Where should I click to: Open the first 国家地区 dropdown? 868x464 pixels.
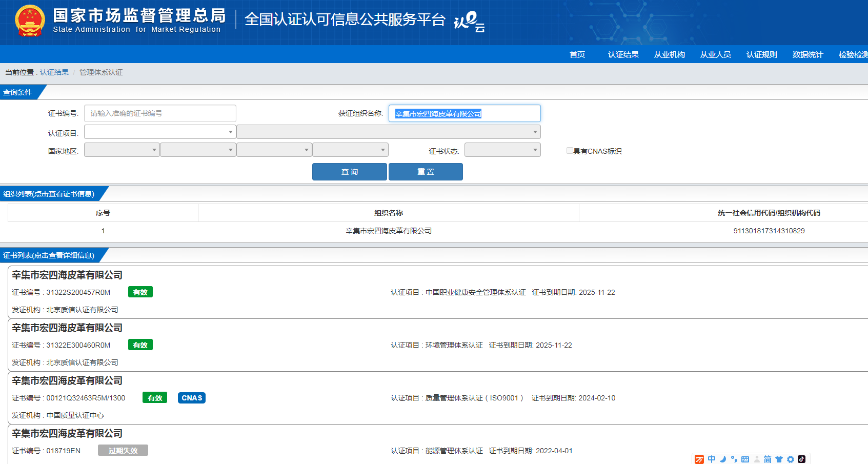[122, 150]
